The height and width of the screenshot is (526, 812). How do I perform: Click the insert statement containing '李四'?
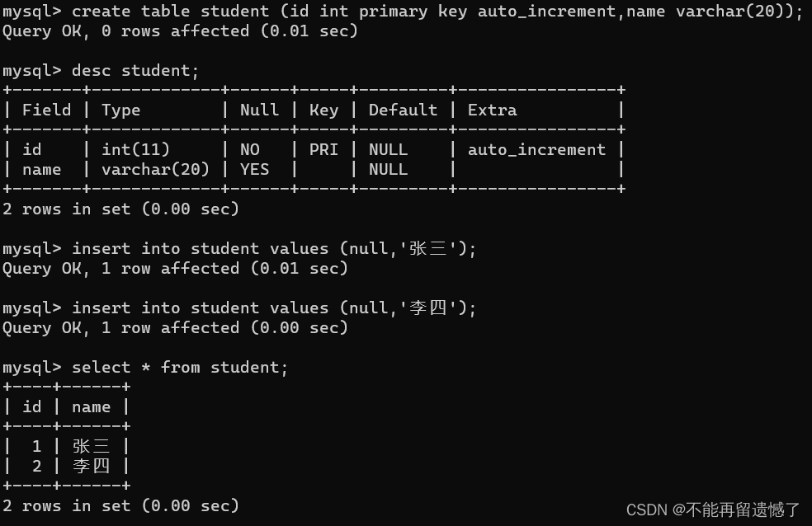(274, 308)
